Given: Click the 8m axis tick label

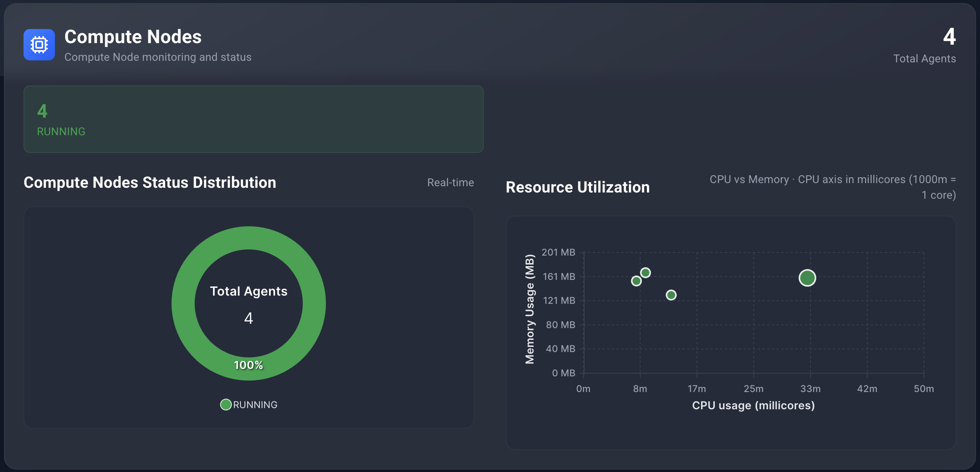Looking at the screenshot, I should click(x=640, y=388).
